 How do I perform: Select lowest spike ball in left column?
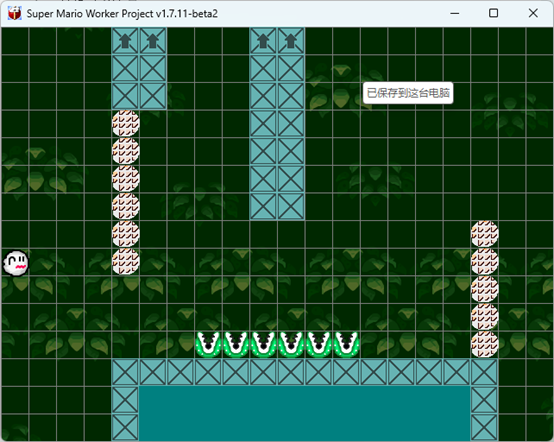[x=125, y=261]
